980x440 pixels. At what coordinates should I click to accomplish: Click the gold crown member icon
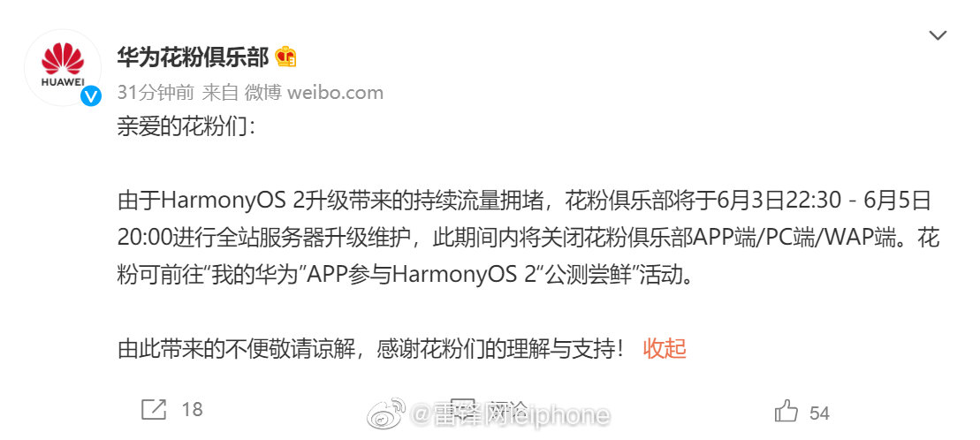[x=285, y=57]
